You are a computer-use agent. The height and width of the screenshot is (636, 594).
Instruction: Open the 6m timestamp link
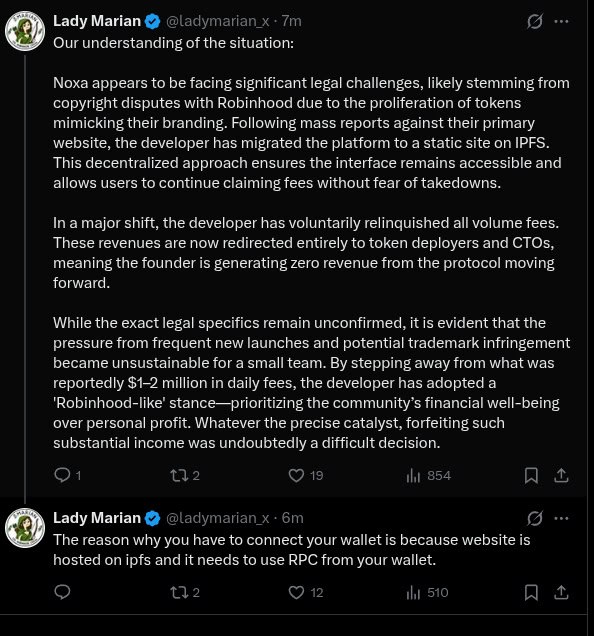click(292, 518)
